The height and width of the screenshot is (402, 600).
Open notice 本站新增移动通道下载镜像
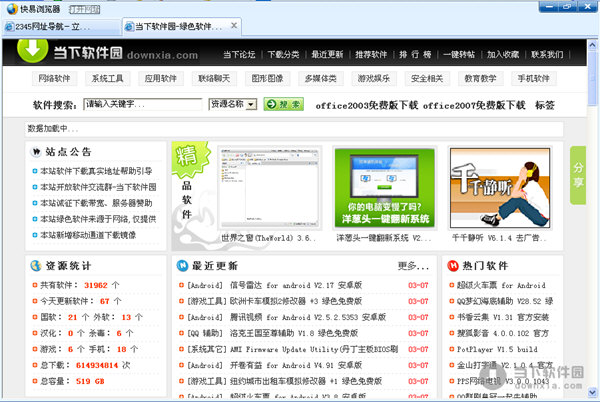click(x=88, y=235)
